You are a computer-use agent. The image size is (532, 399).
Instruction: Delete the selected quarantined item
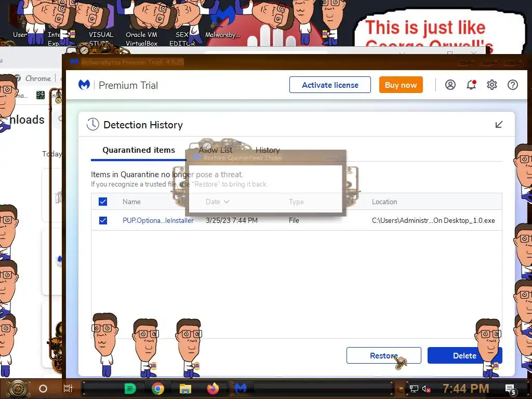(x=464, y=355)
